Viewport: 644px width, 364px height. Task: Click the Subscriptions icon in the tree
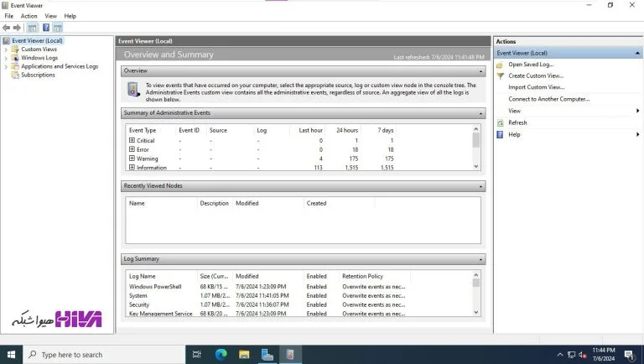click(x=15, y=75)
